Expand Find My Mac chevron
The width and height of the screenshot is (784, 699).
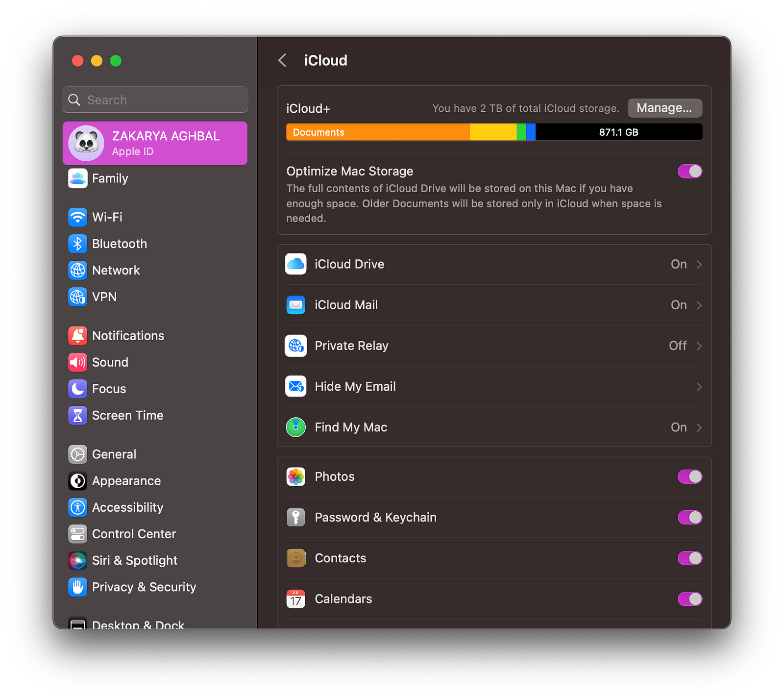[x=699, y=427]
